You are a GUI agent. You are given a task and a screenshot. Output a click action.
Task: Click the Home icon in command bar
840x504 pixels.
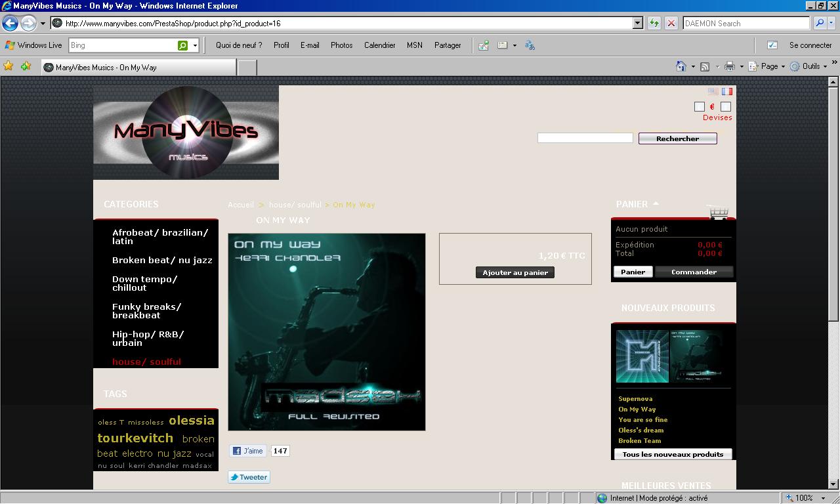(x=681, y=66)
